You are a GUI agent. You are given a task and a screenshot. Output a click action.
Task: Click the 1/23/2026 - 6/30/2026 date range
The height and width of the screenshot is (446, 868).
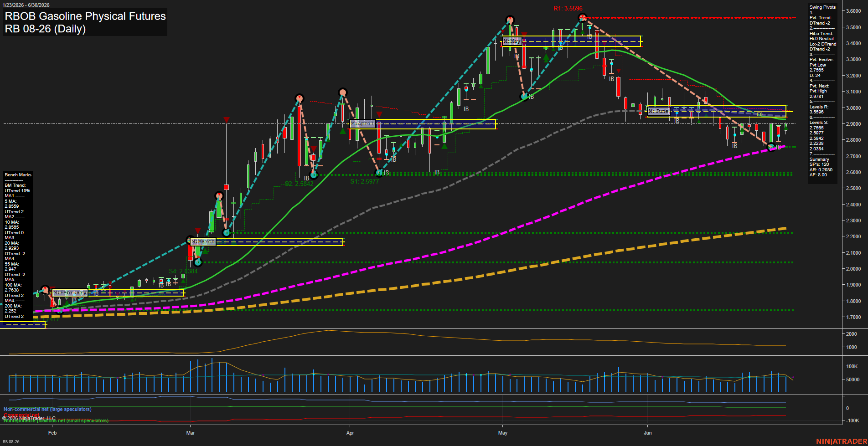point(26,5)
